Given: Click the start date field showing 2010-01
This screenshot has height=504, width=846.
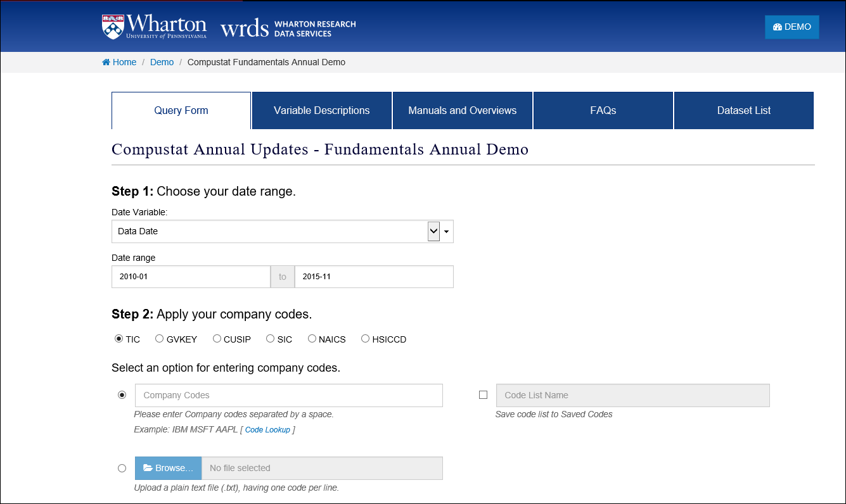Looking at the screenshot, I should pos(191,277).
